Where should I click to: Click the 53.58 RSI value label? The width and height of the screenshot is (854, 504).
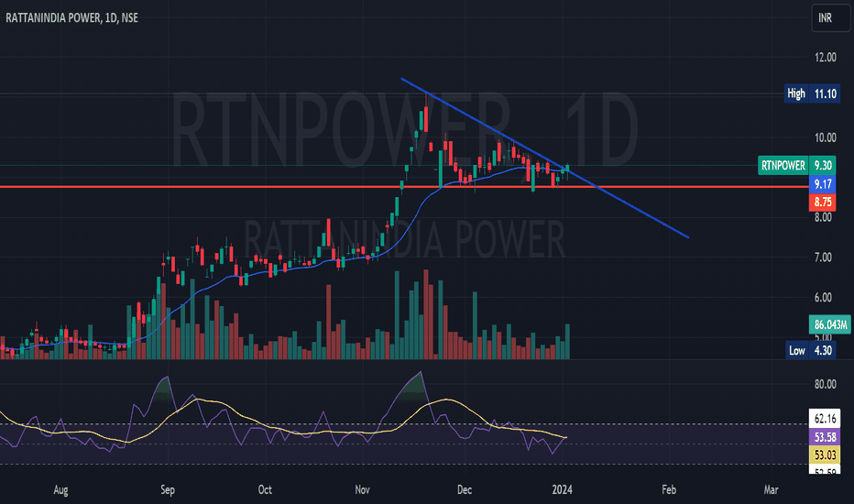click(x=825, y=437)
